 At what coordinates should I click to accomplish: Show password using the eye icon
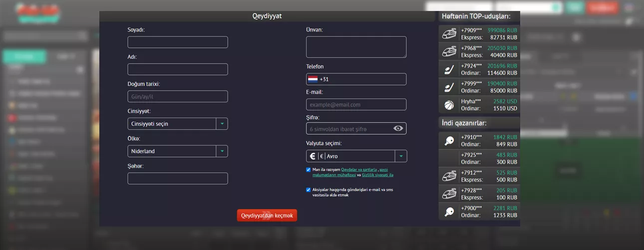[398, 128]
